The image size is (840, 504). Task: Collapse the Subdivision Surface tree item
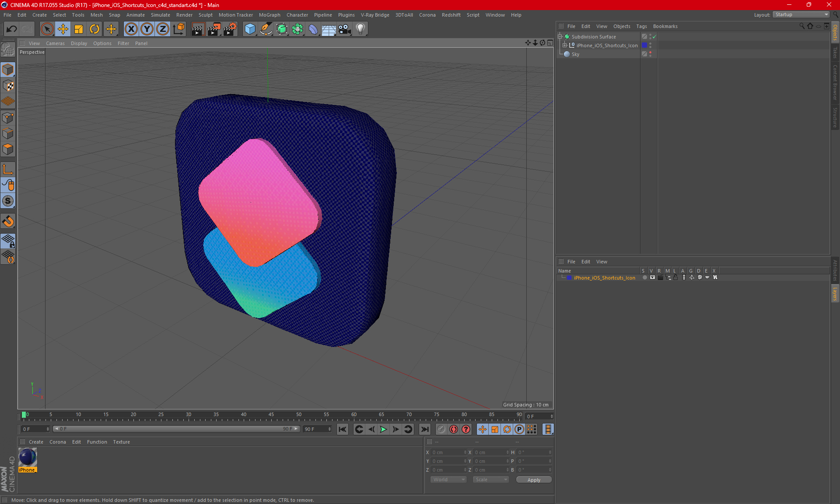pos(560,37)
